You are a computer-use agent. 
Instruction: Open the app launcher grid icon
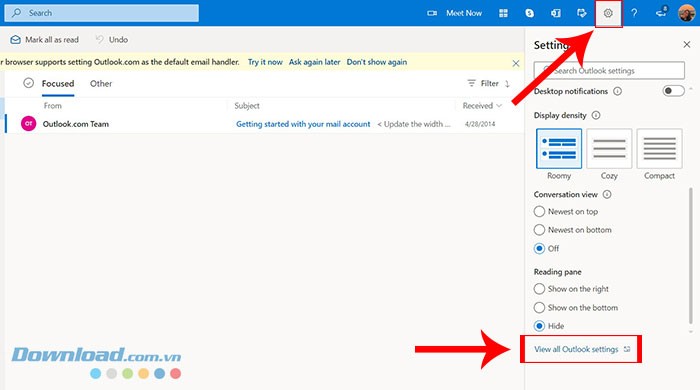pos(503,13)
